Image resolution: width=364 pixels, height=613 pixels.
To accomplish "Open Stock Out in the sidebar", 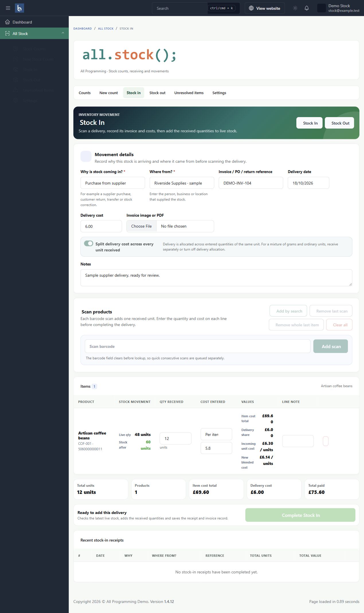I will pyautogui.click(x=32, y=80).
